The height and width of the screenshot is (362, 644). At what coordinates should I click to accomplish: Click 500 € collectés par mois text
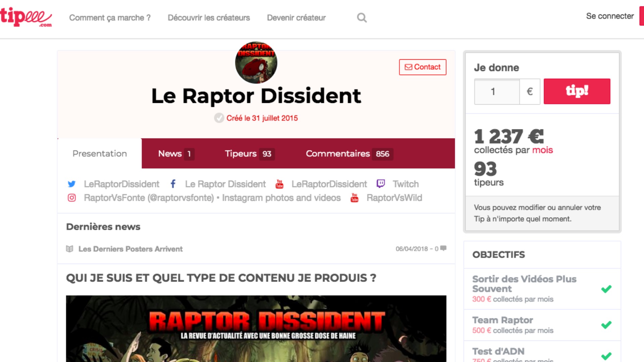(513, 330)
